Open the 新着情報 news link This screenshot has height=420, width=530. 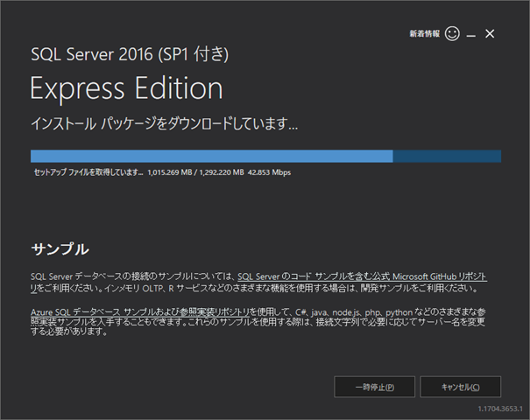pyautogui.click(x=425, y=34)
